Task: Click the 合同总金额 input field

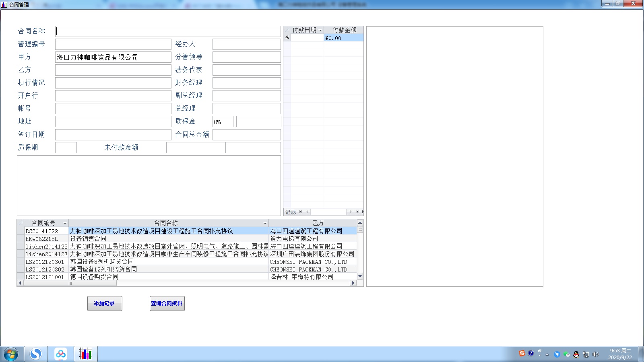Action: tap(247, 135)
